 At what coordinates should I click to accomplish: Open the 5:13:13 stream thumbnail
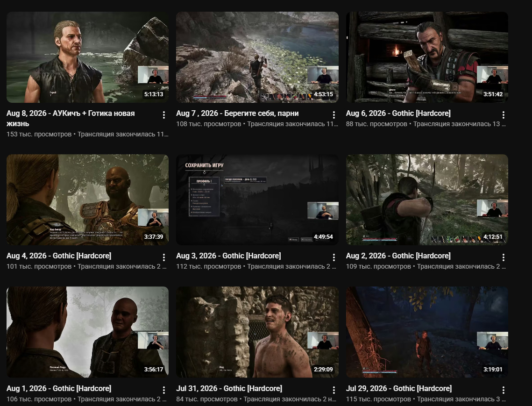click(87, 57)
